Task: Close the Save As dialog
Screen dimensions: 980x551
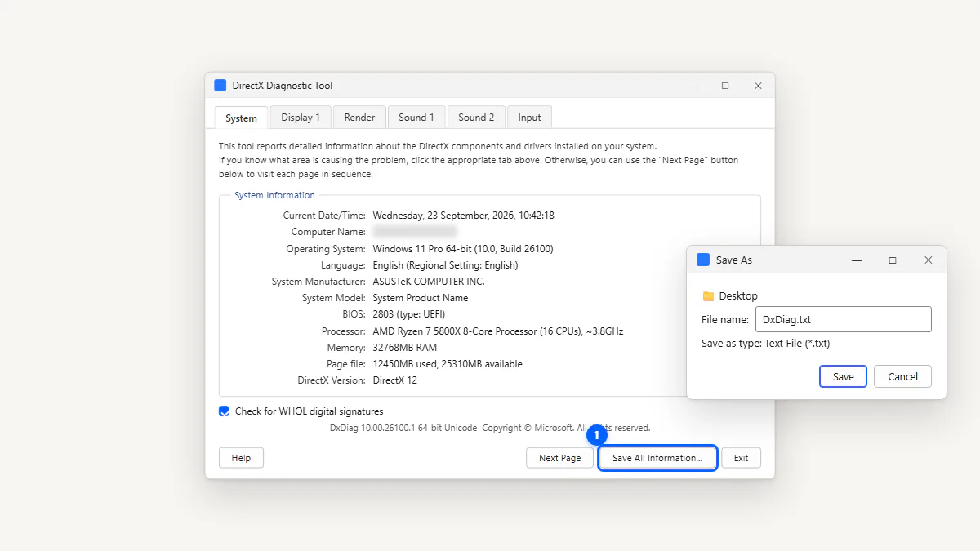Action: click(929, 260)
